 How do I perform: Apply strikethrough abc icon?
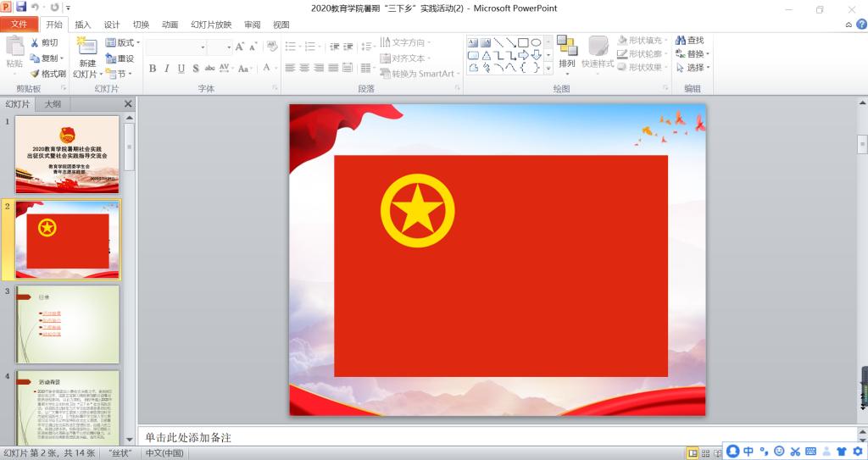point(210,68)
